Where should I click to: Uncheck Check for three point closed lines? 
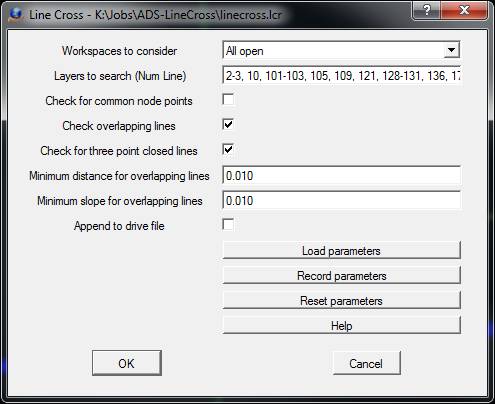pos(228,149)
